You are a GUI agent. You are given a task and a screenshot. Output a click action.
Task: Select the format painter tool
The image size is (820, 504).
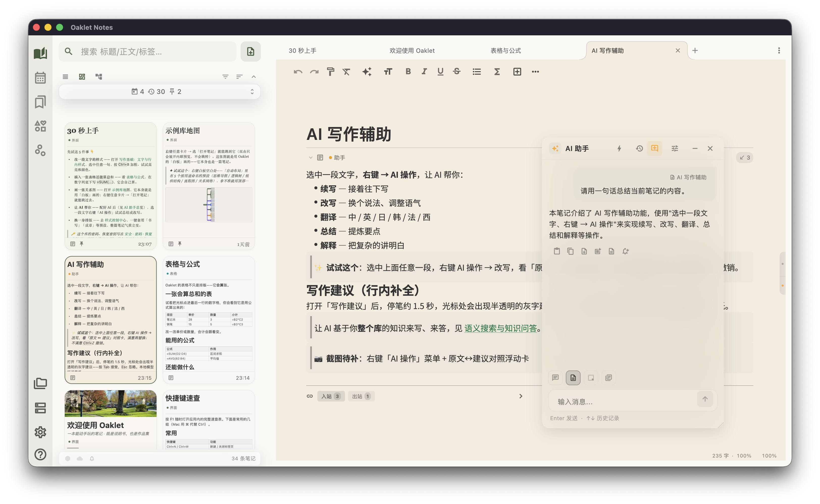pyautogui.click(x=330, y=72)
